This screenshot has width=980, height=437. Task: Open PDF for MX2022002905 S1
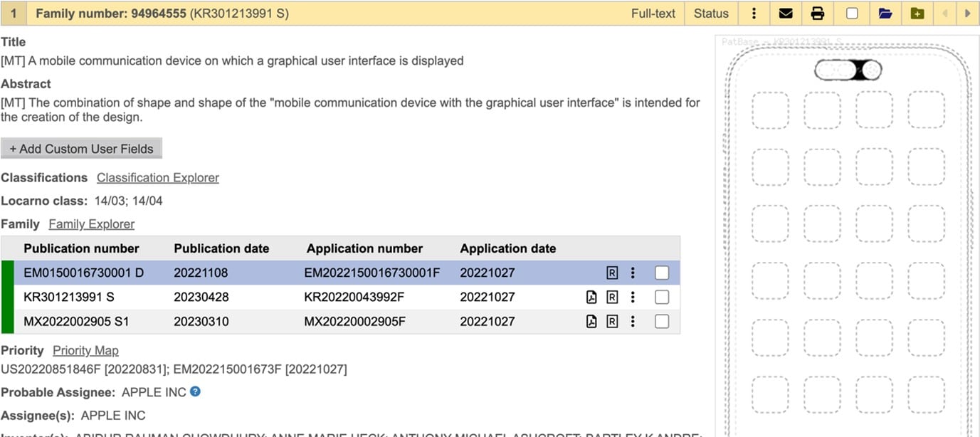(x=591, y=322)
